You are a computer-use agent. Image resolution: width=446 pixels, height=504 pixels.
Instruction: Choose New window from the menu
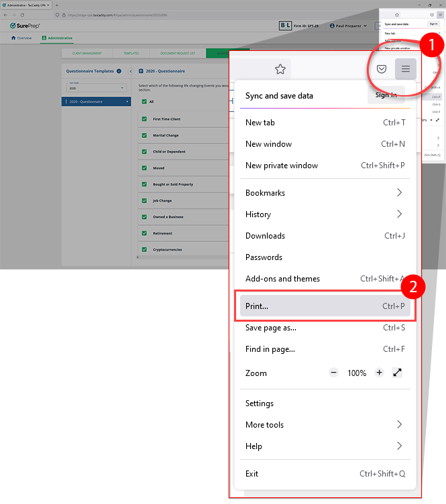325,144
